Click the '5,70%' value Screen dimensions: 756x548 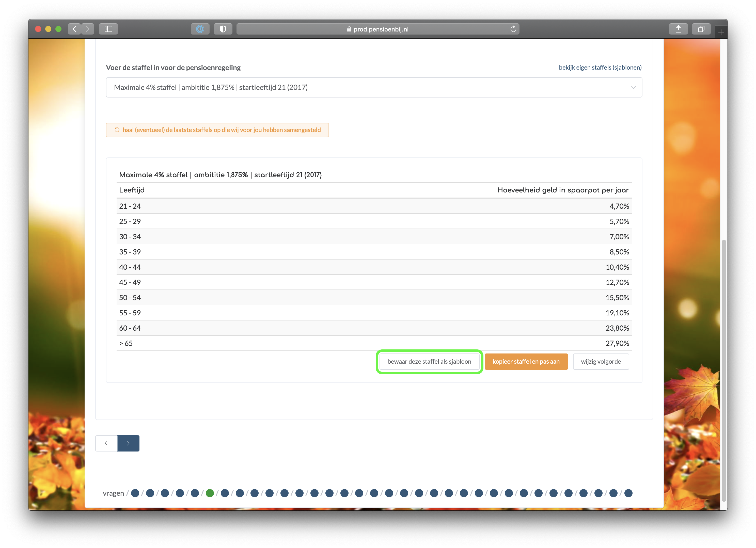tap(619, 221)
